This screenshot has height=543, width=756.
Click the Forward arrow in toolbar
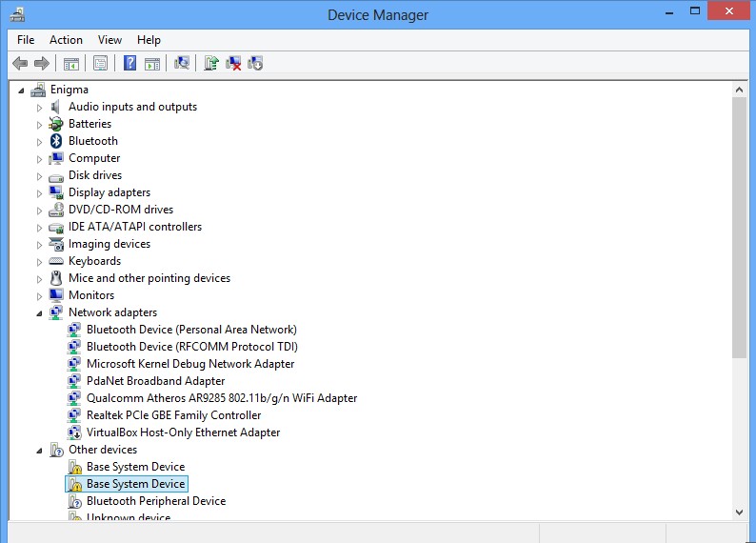tap(41, 64)
